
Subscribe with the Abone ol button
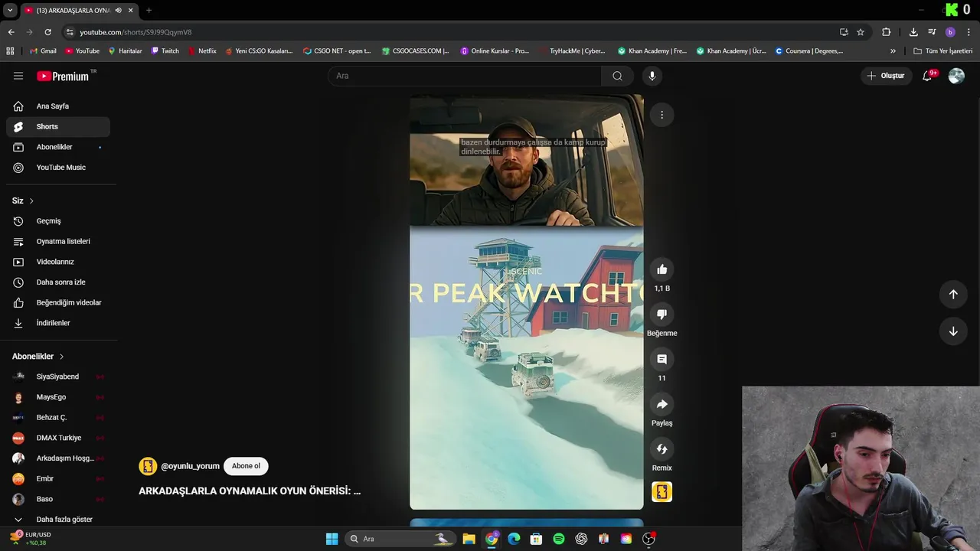(246, 466)
